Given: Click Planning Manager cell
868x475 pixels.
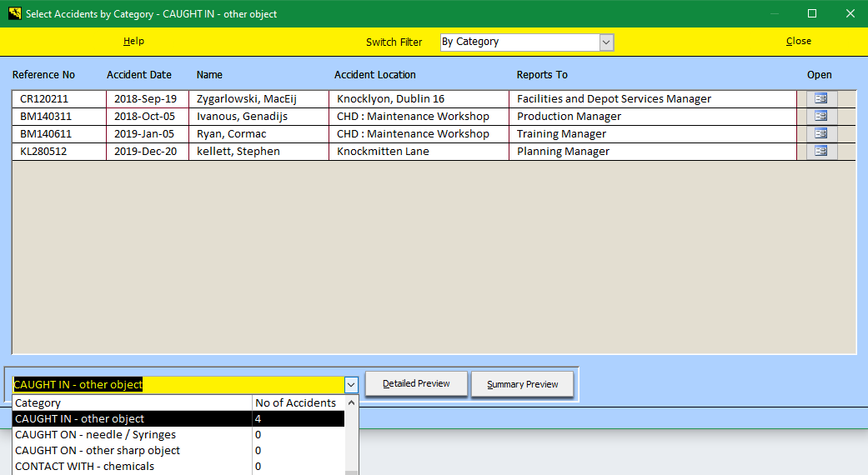Looking at the screenshot, I should click(653, 152).
